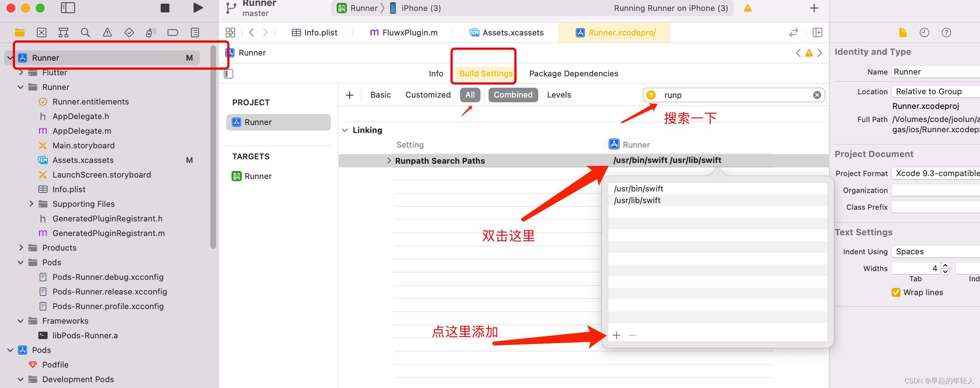980x388 pixels.
Task: Toggle the navigator sidebar button
Action: click(x=68, y=8)
